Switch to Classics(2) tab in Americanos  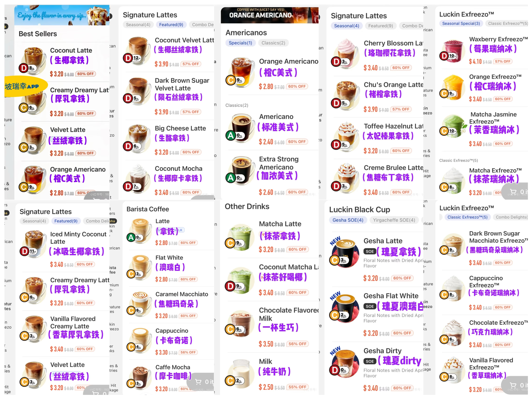pos(273,43)
